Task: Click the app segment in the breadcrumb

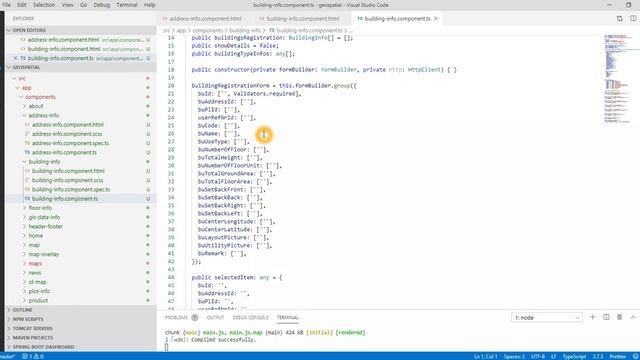Action: tap(181, 31)
